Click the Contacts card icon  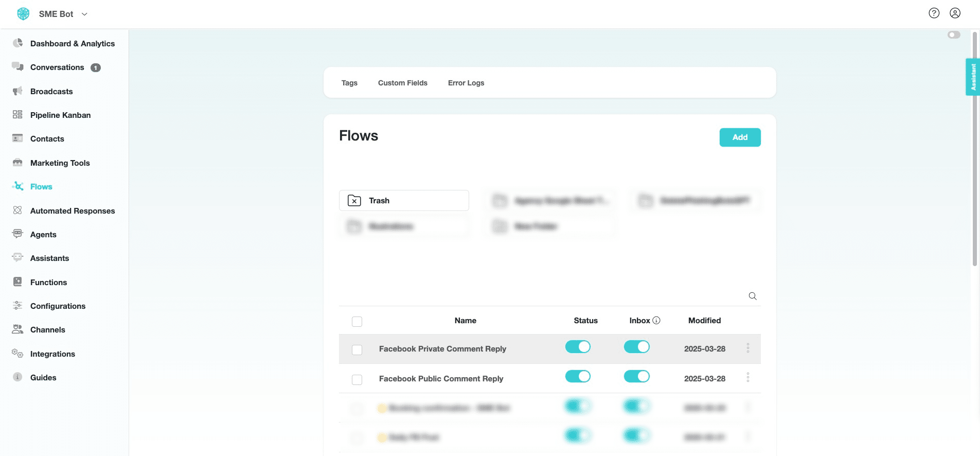coord(18,138)
